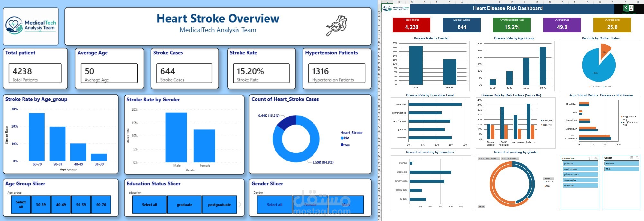Filter by graduate in the Excel education slicer
Viewport: 644px width, 221px height.
(581, 164)
